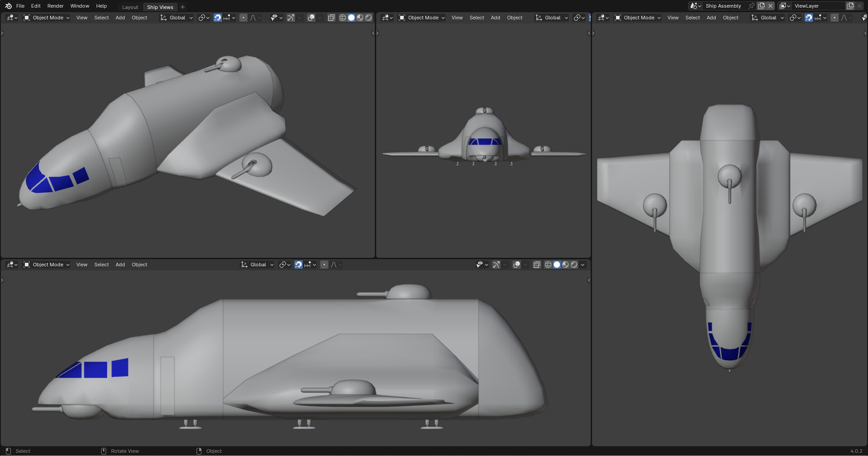The height and width of the screenshot is (456, 868).
Task: Toggle snapping in the top-left viewport
Action: coord(217,18)
